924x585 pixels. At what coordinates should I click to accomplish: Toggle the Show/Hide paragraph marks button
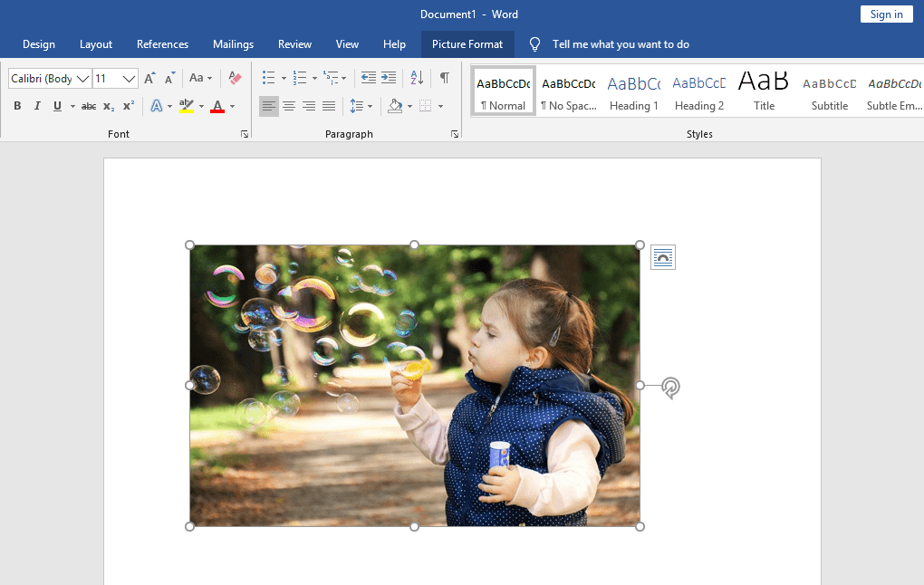tap(444, 78)
